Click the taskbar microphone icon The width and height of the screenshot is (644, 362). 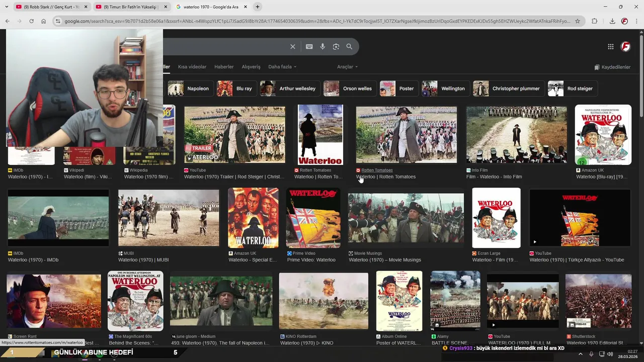pos(591,354)
